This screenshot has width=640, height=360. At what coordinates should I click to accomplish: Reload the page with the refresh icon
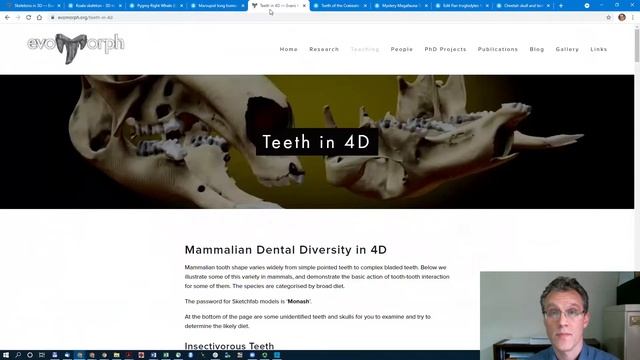(x=29, y=18)
